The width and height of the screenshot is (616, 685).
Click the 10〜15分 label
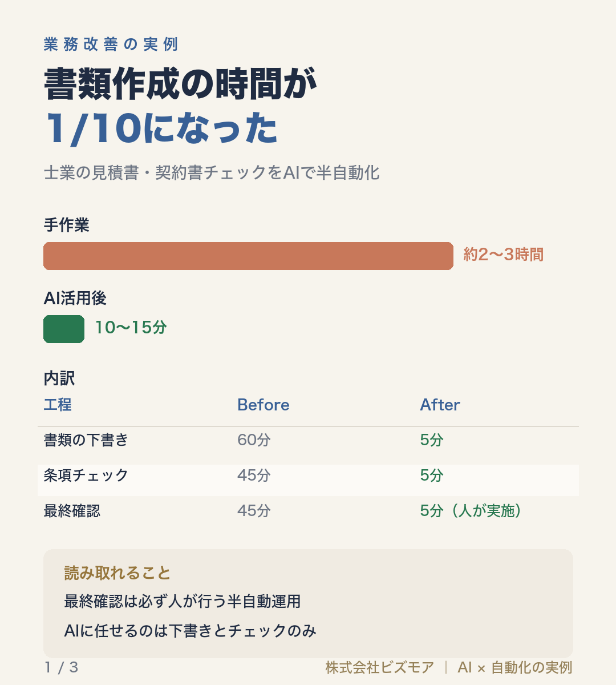[x=131, y=328]
